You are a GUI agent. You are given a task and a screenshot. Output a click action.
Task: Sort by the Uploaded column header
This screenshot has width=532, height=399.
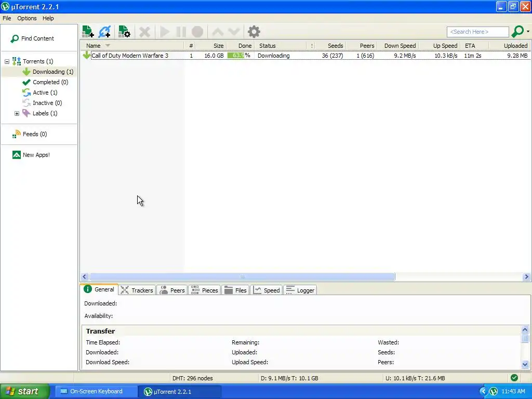pyautogui.click(x=510, y=46)
